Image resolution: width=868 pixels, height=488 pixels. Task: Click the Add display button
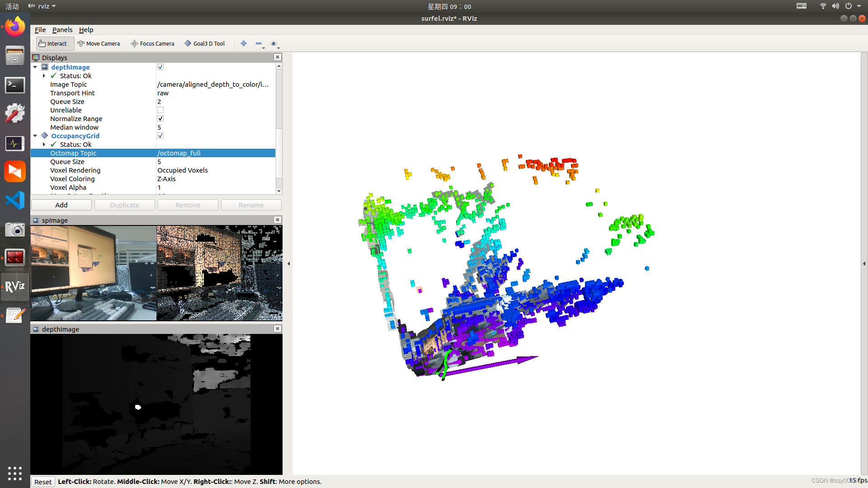point(61,205)
